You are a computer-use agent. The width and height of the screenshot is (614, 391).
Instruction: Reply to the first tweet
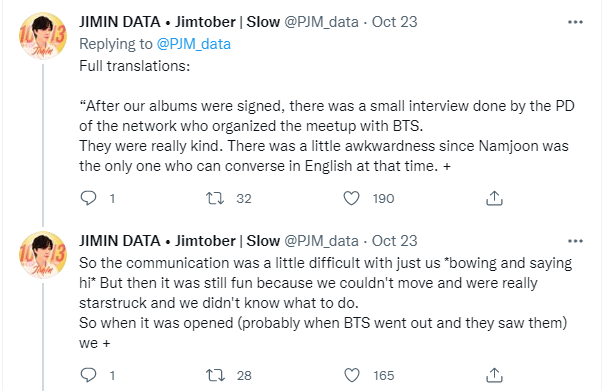click(x=88, y=198)
